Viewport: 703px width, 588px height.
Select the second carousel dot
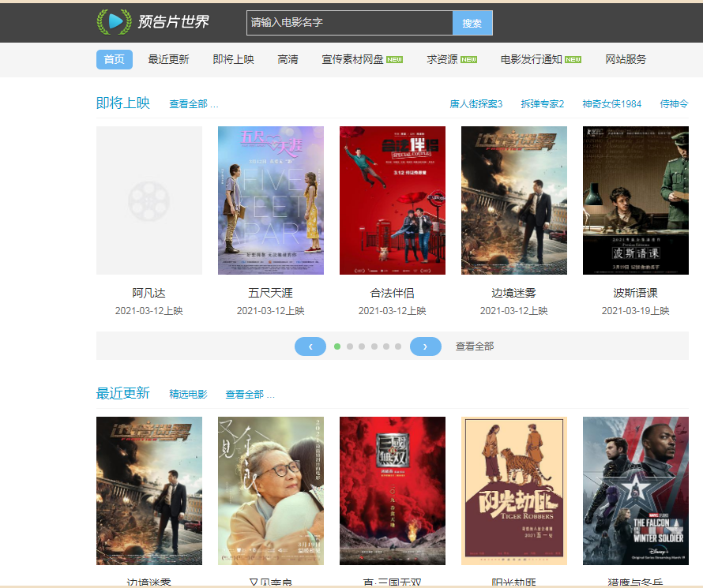click(x=350, y=346)
